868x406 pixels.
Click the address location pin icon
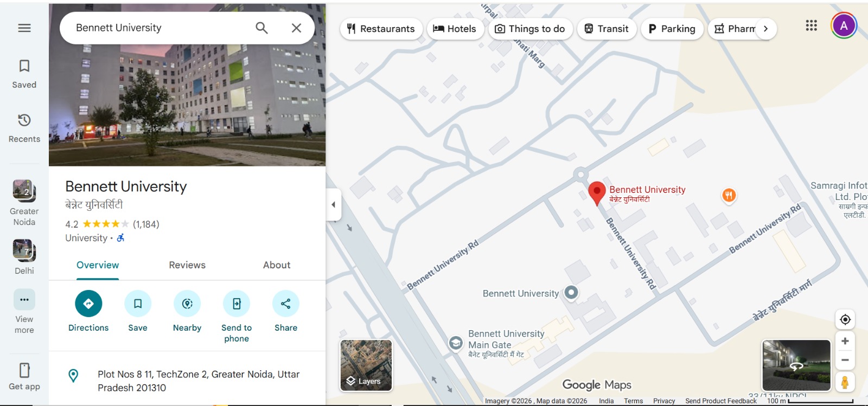[x=73, y=375]
